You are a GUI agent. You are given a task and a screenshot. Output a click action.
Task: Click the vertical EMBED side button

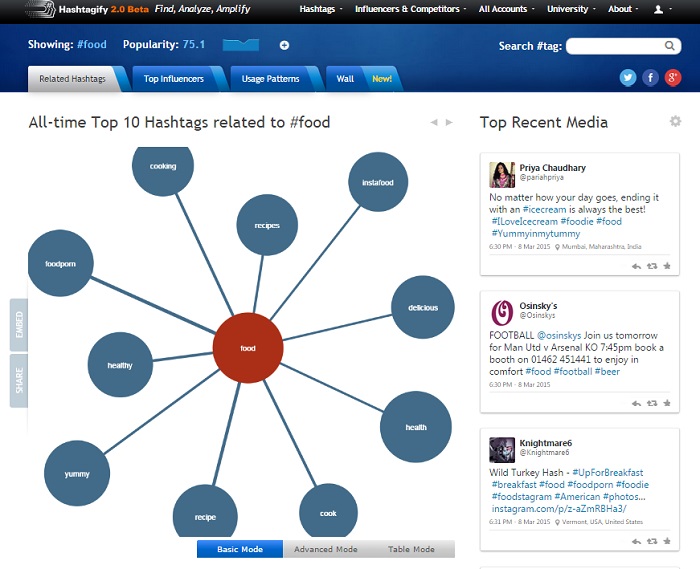pos(18,326)
